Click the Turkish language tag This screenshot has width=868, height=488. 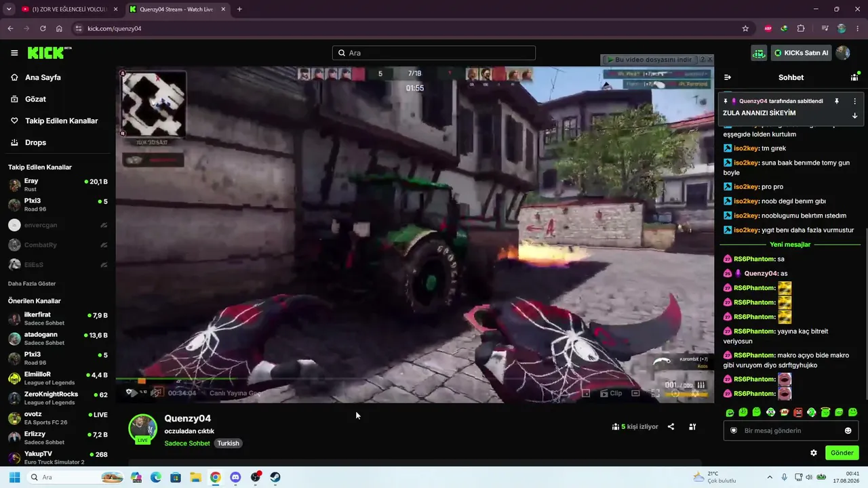coord(229,443)
